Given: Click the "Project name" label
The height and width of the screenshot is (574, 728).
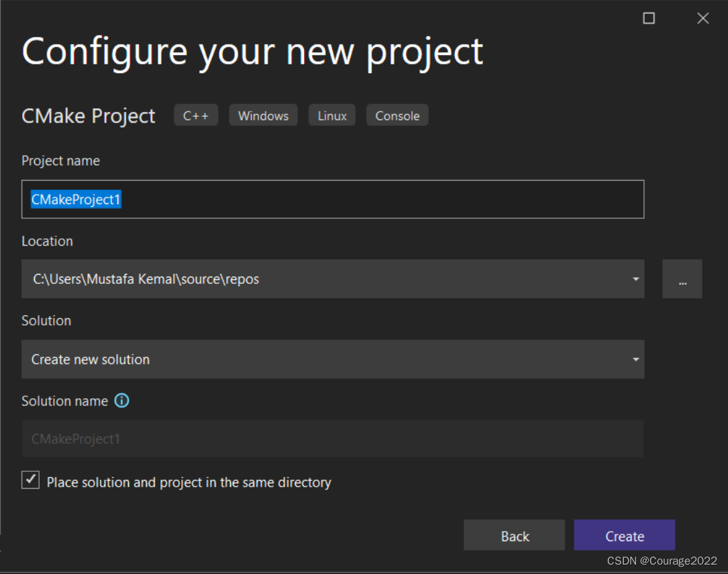Looking at the screenshot, I should pyautogui.click(x=60, y=161).
